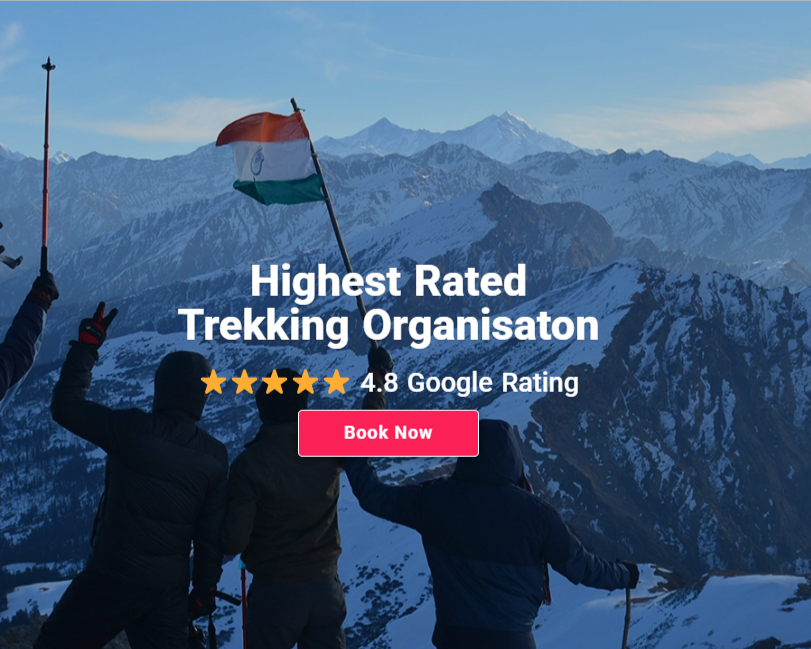Choose the fourth gold rating star
The image size is (811, 649).
pyautogui.click(x=306, y=382)
